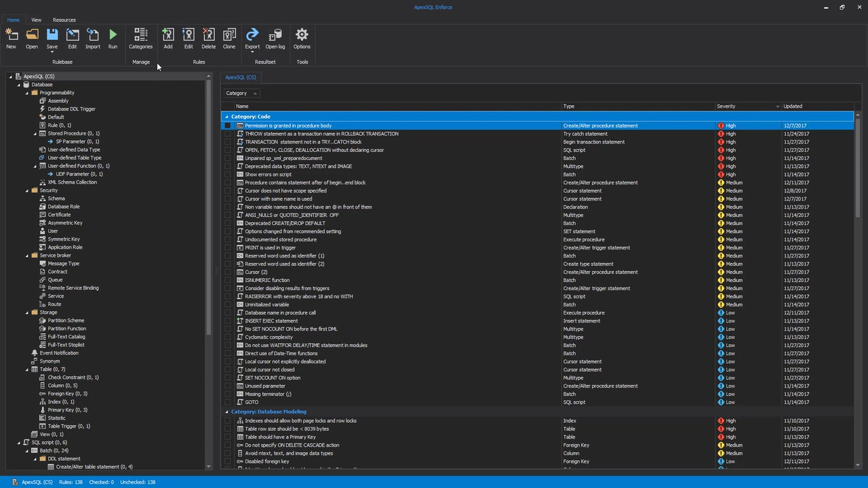Uncheck the 'Show errors on script' rule
The width and height of the screenshot is (868, 488).
point(229,174)
